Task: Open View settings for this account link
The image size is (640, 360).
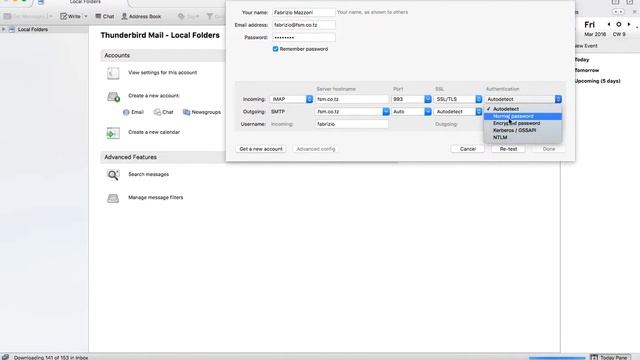Action: click(x=162, y=73)
